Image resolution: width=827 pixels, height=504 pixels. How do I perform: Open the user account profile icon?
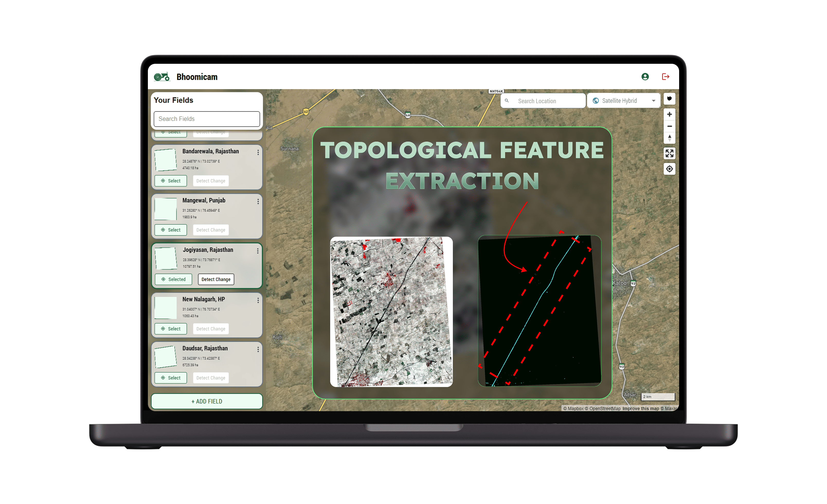[x=645, y=77]
